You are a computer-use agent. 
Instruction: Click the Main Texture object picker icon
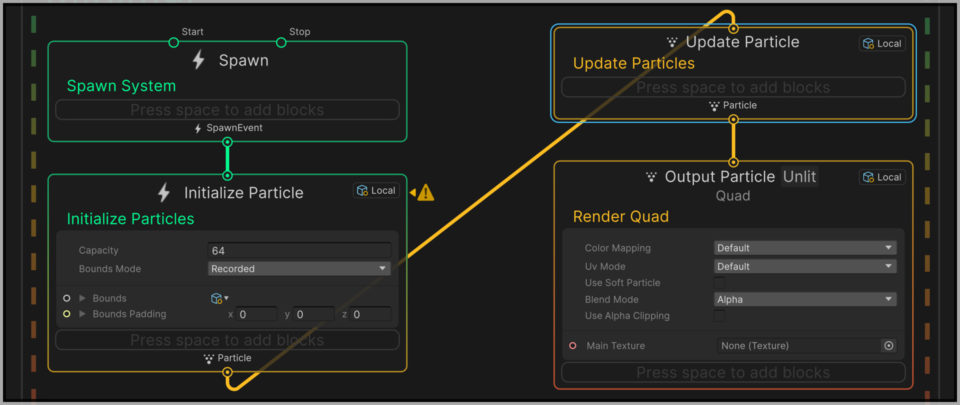888,345
